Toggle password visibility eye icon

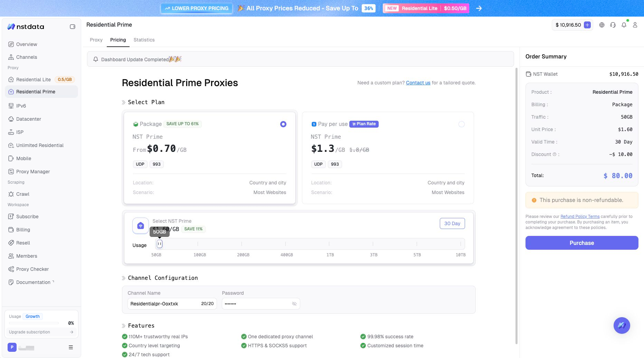tap(294, 304)
